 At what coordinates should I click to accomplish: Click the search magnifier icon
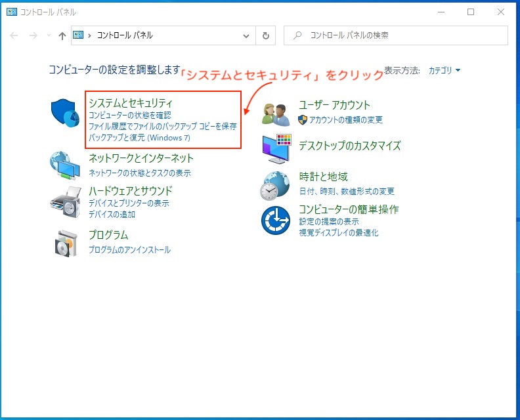[297, 35]
